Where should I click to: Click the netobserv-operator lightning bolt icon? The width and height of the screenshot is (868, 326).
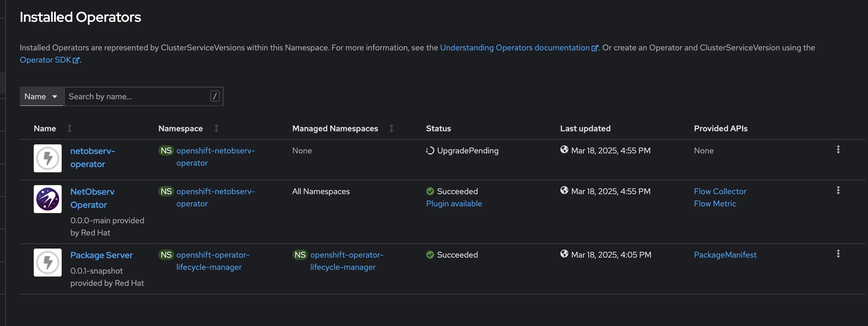(47, 158)
